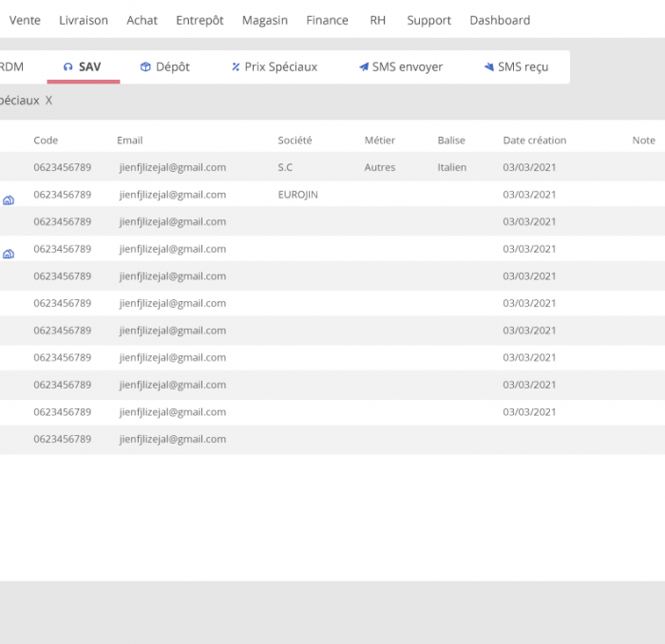Close the Spéciaux filter with X
Screen dimensions: 665x644
click(49, 101)
